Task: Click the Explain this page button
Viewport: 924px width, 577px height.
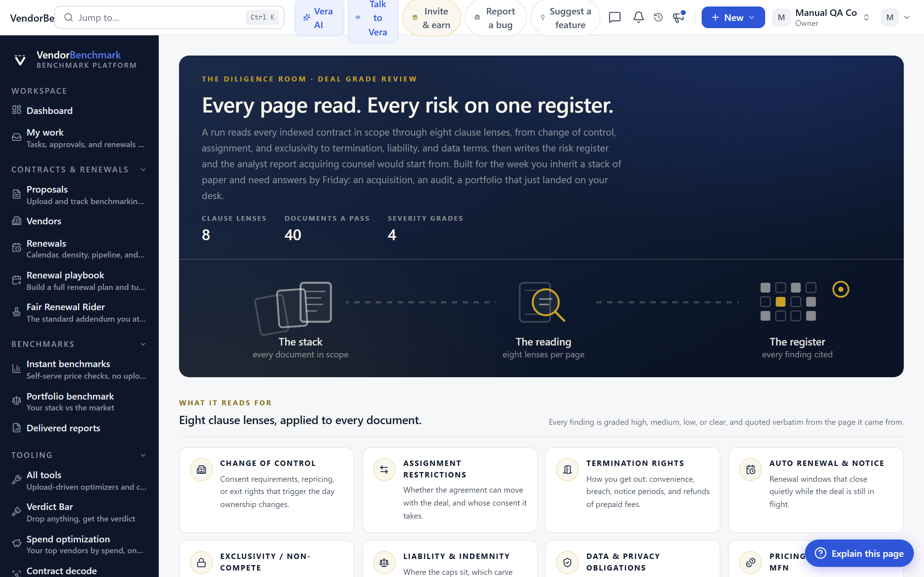Action: 859,553
